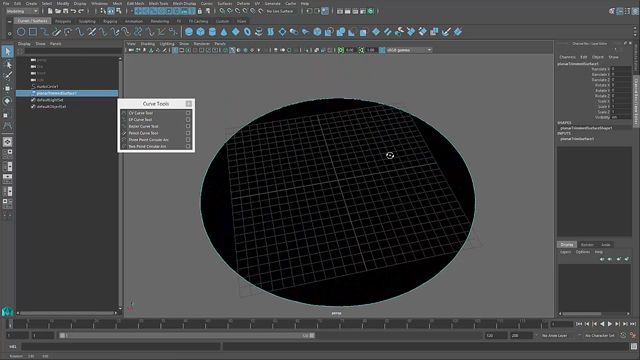Click the selection lock icon in status line
This screenshot has height=360, width=640.
pyautogui.click(x=200, y=11)
